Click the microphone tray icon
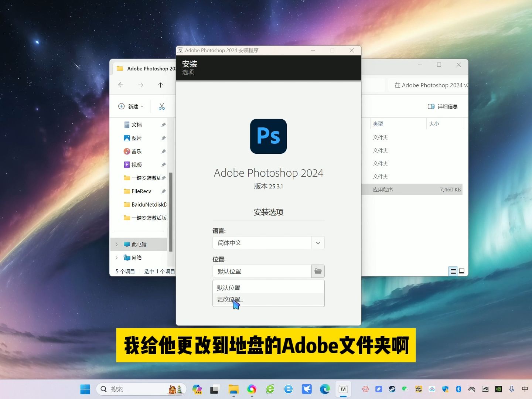Viewport: 532px width, 399px height. [512, 389]
